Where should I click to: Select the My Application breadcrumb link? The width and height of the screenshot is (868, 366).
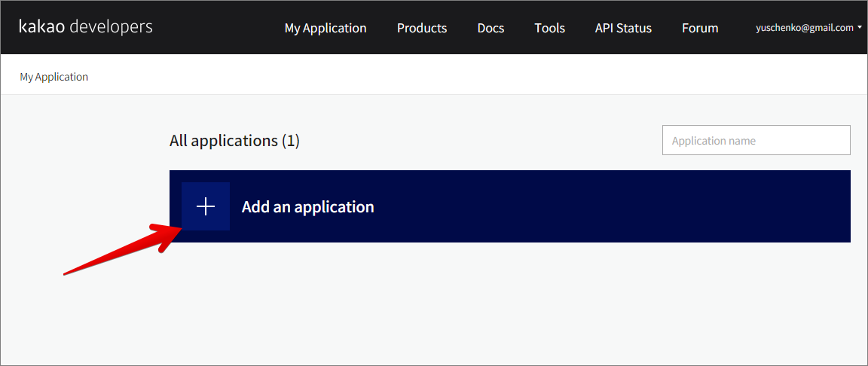click(x=53, y=77)
